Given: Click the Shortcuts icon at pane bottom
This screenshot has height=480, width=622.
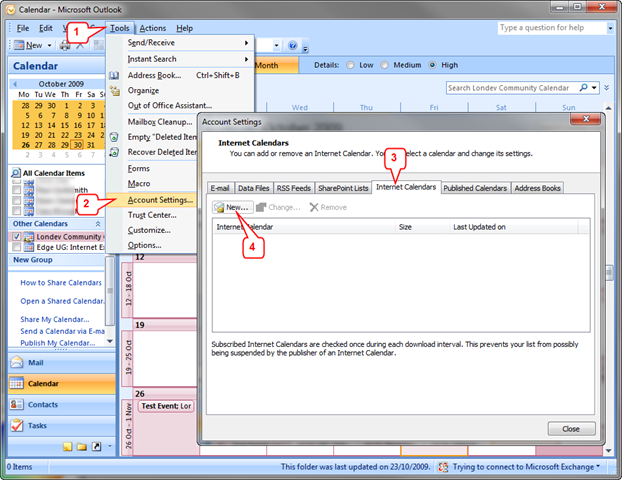Looking at the screenshot, I should [x=96, y=447].
